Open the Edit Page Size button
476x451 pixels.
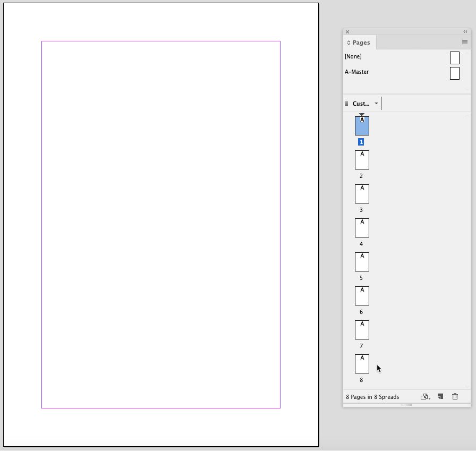(426, 397)
